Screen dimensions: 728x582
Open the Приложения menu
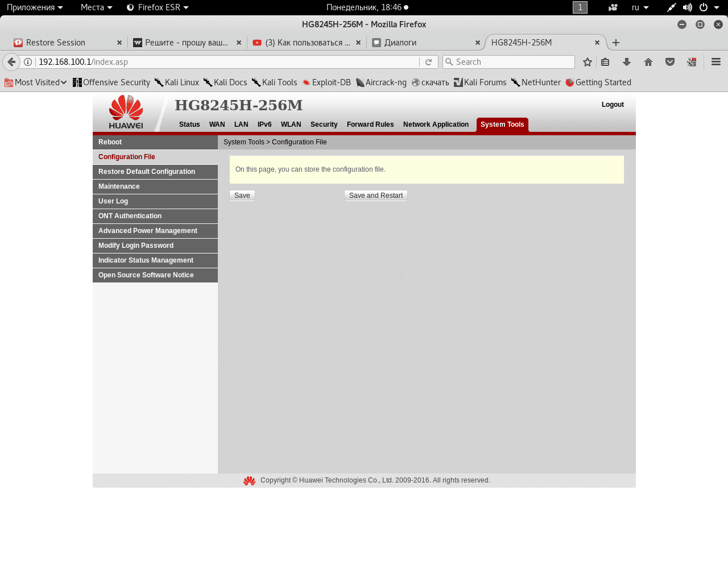[35, 7]
